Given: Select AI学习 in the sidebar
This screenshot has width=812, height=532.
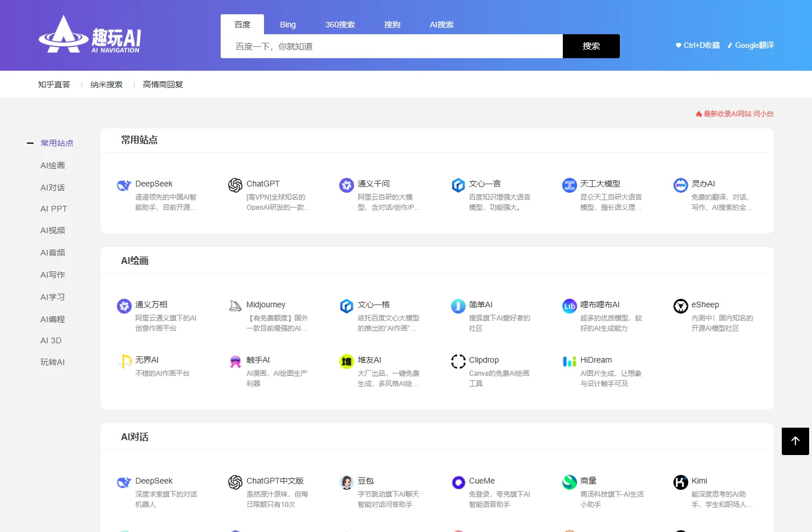Looking at the screenshot, I should (52, 297).
